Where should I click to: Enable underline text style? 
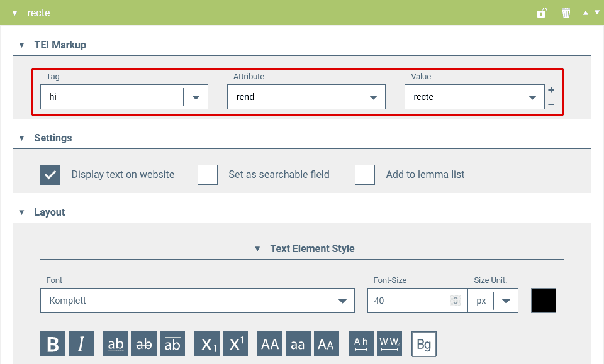pyautogui.click(x=116, y=344)
